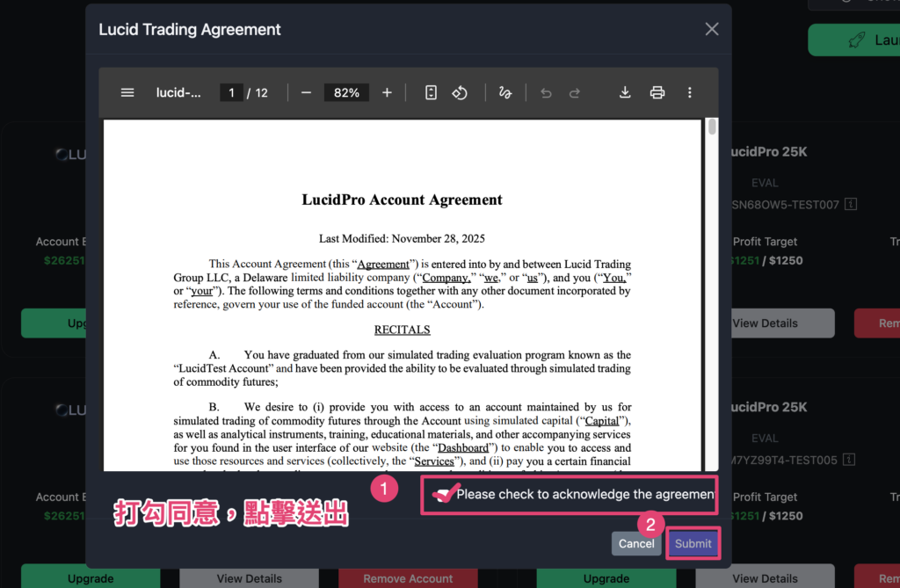Click the PDF vertical scrollbar thumb
This screenshot has height=588, width=900.
712,128
